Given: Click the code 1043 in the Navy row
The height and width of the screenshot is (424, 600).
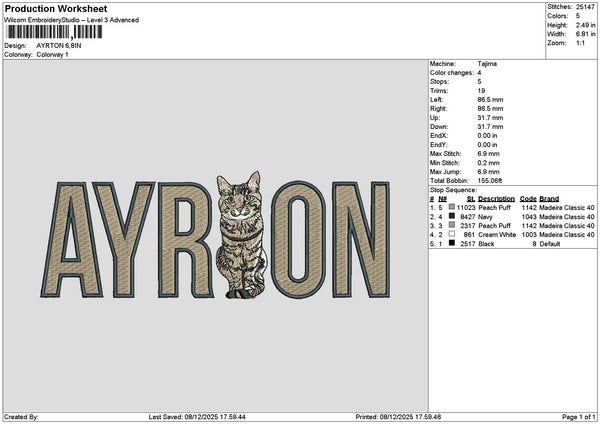Looking at the screenshot, I should coord(529,217).
